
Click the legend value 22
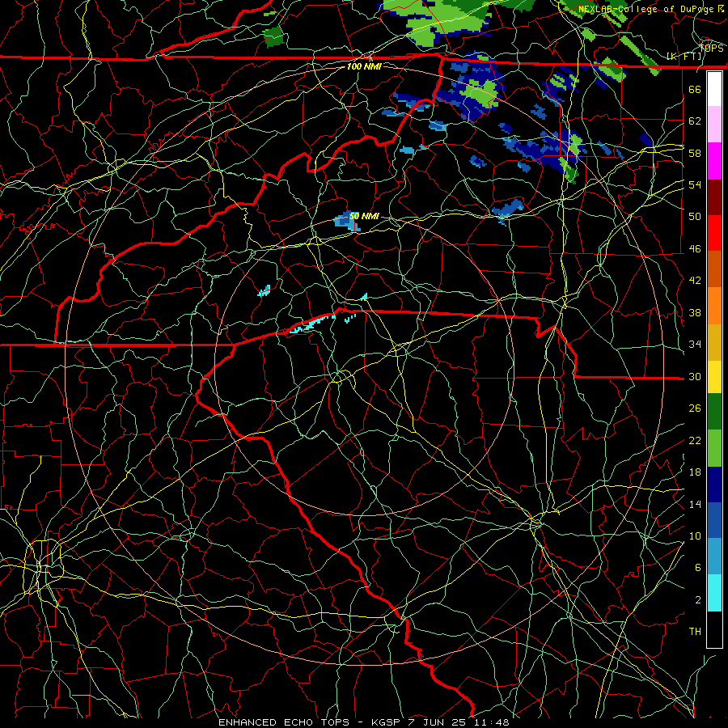tap(695, 441)
